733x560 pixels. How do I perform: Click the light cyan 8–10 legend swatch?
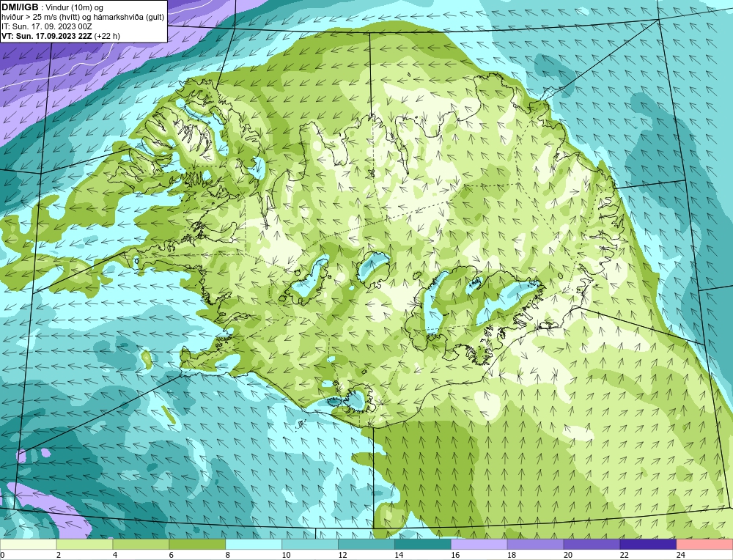(254, 545)
